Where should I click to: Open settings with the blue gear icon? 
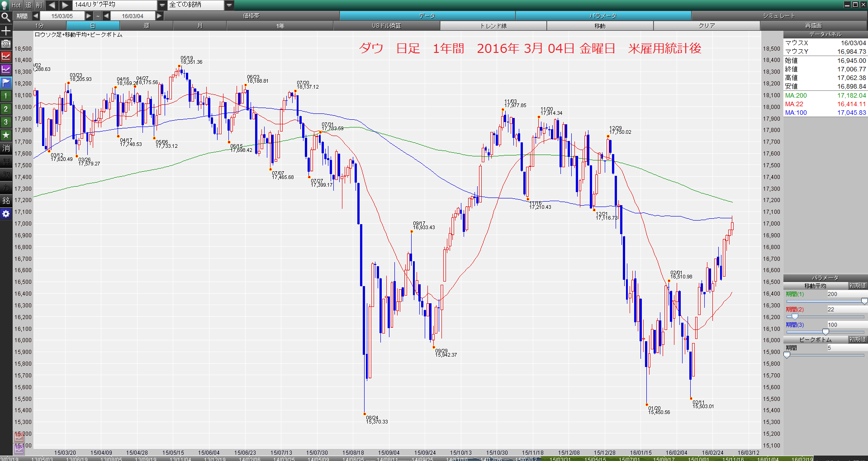click(x=5, y=214)
